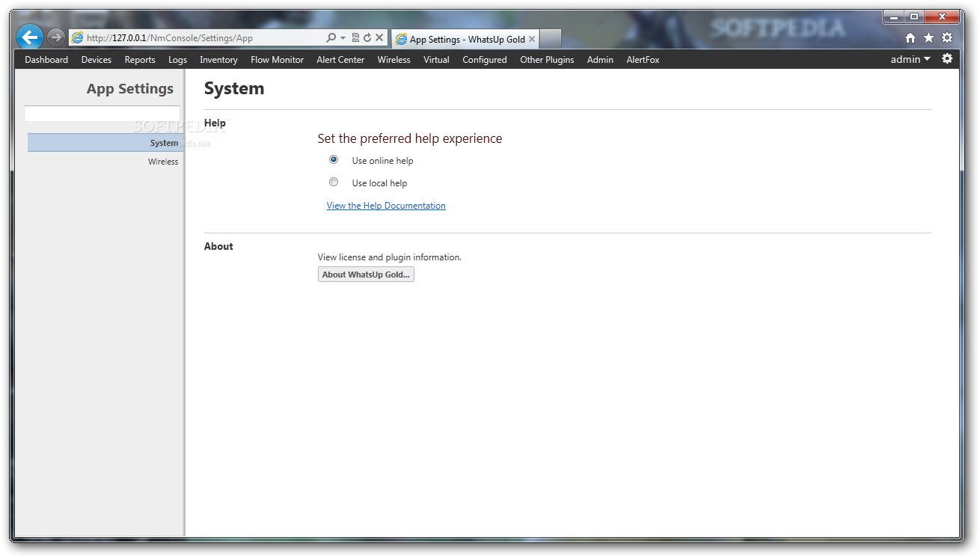Maximize the browser window
980x558 pixels.
click(x=913, y=16)
